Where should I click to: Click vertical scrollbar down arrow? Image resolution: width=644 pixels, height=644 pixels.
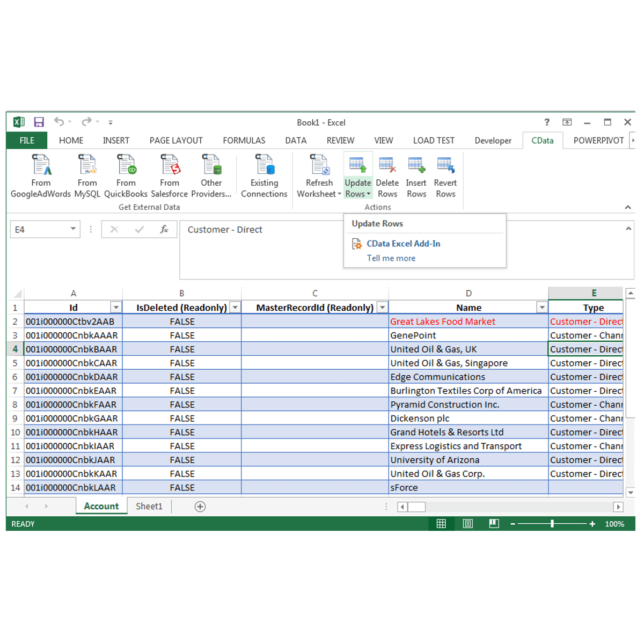631,492
